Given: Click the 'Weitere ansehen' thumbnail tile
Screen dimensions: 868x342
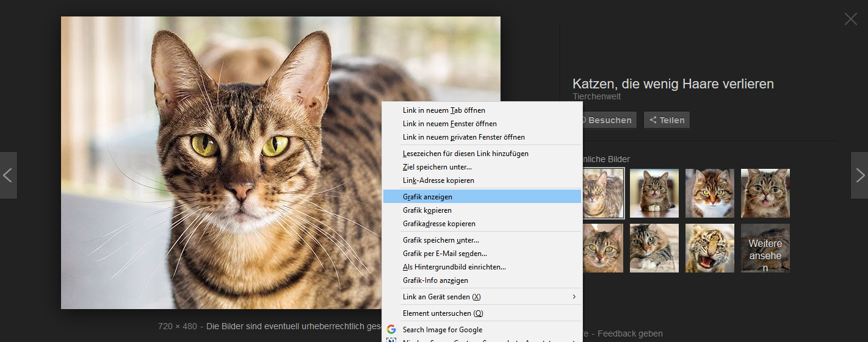Looking at the screenshot, I should pyautogui.click(x=765, y=248).
